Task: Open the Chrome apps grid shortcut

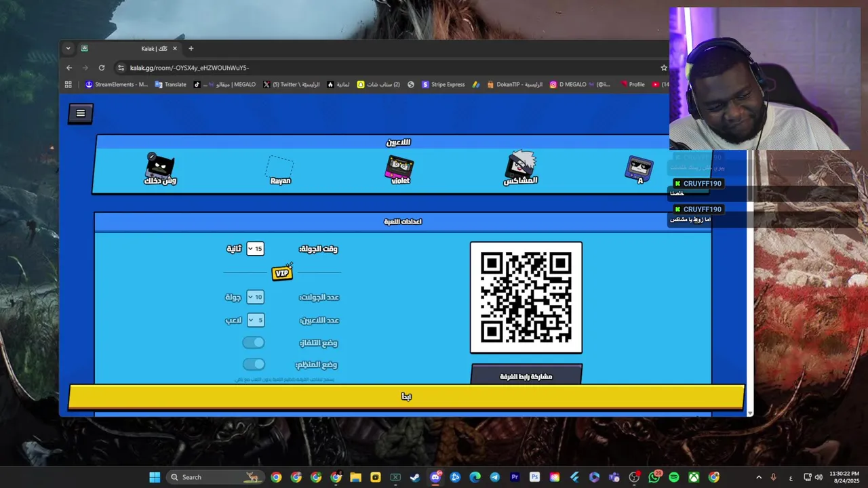Action: [x=68, y=85]
